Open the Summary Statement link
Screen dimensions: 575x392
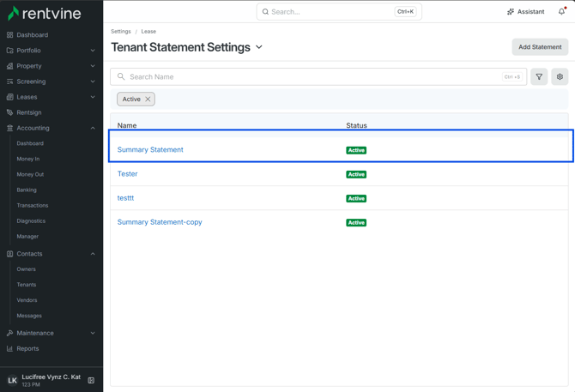(150, 149)
